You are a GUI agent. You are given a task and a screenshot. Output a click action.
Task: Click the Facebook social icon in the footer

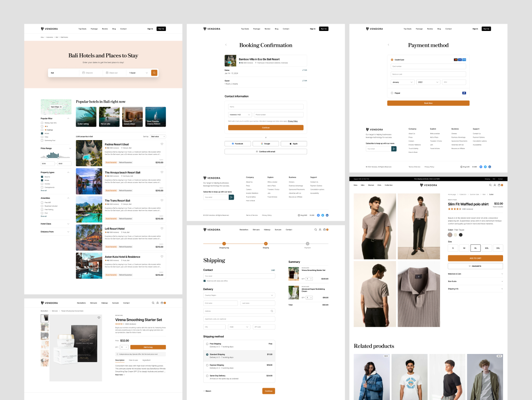click(318, 215)
